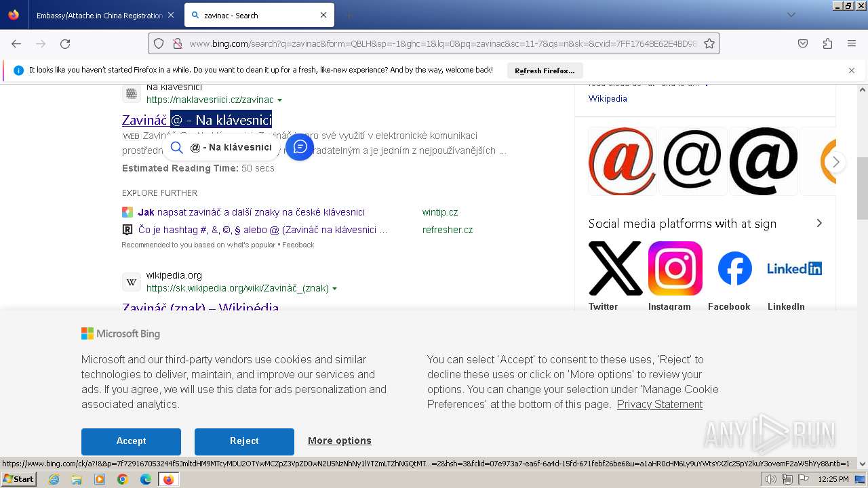Viewport: 868px width, 488px height.
Task: Open the Facebook platform tile
Action: (x=735, y=268)
